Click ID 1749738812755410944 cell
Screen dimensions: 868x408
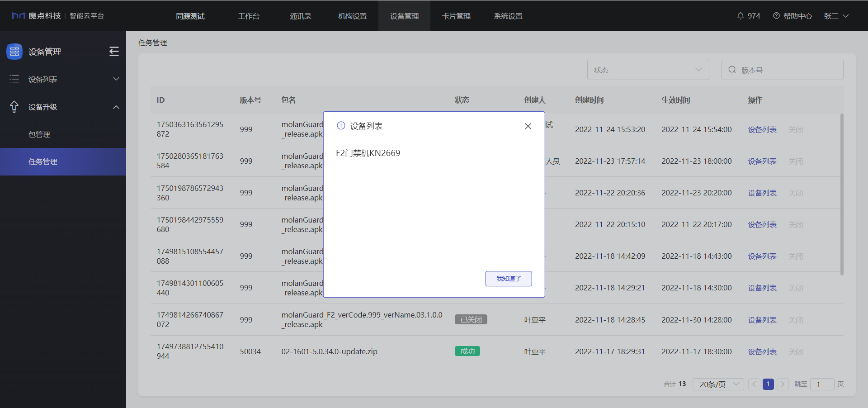(190, 351)
